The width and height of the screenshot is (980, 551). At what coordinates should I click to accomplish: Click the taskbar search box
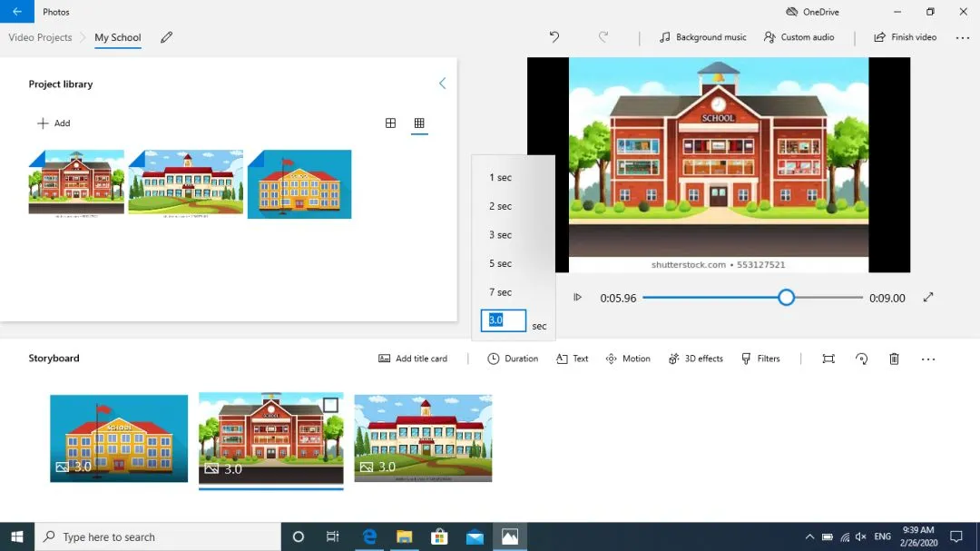(158, 536)
